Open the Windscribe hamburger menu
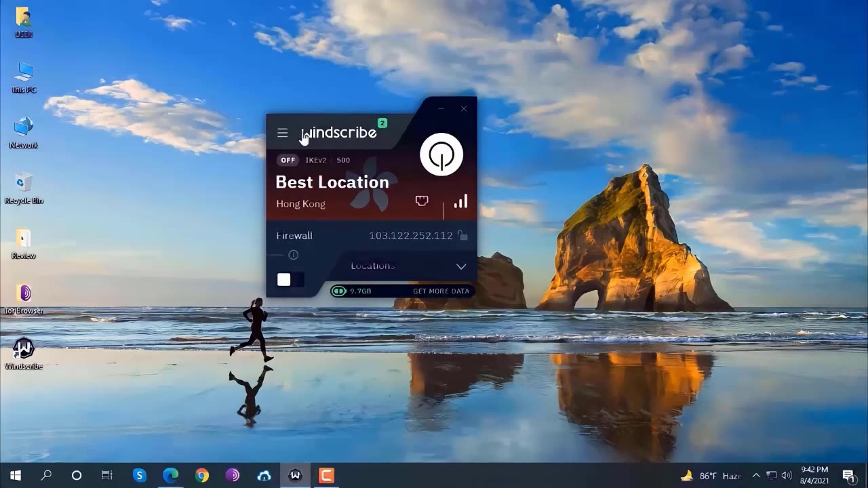 point(282,133)
